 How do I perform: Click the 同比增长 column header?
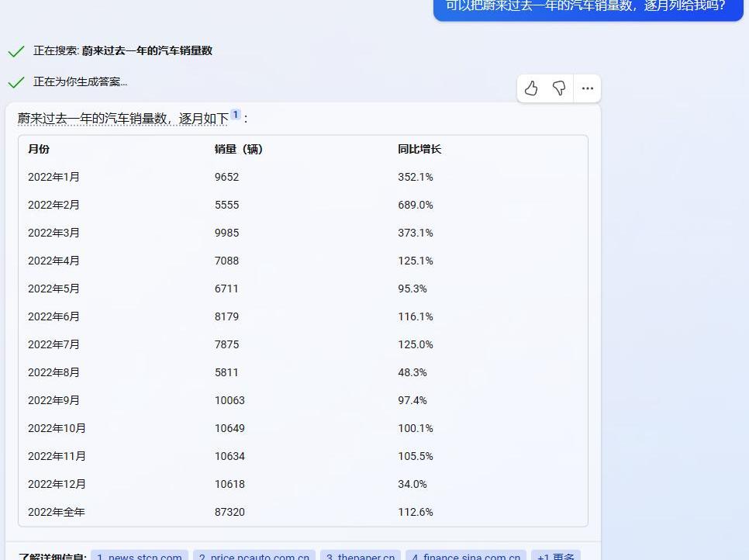419,149
